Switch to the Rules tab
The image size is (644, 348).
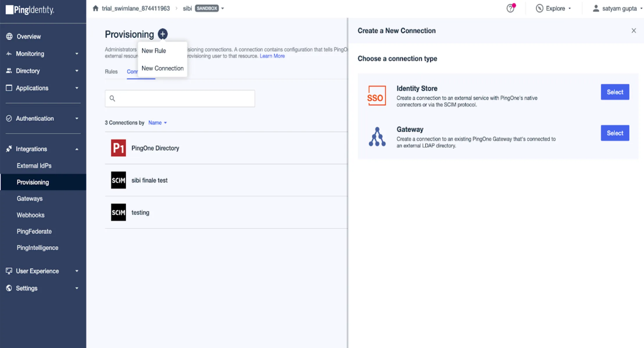click(x=111, y=71)
